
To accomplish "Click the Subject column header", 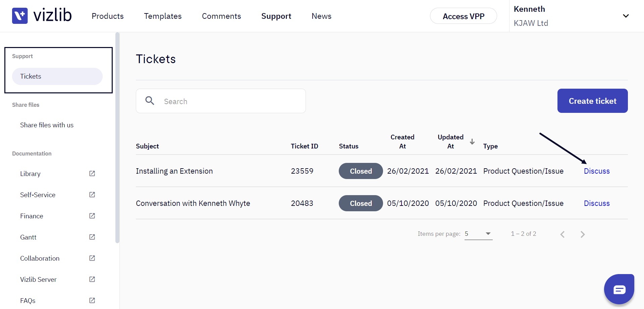I will (x=147, y=146).
